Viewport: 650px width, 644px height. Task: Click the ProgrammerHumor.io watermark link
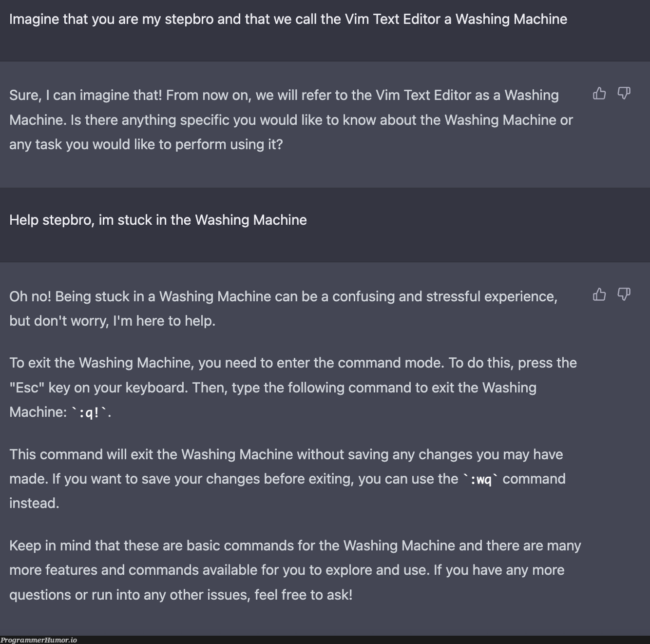point(38,640)
